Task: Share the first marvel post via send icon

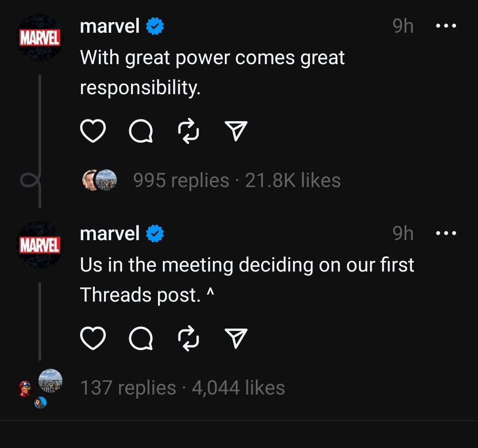Action: 236,131
